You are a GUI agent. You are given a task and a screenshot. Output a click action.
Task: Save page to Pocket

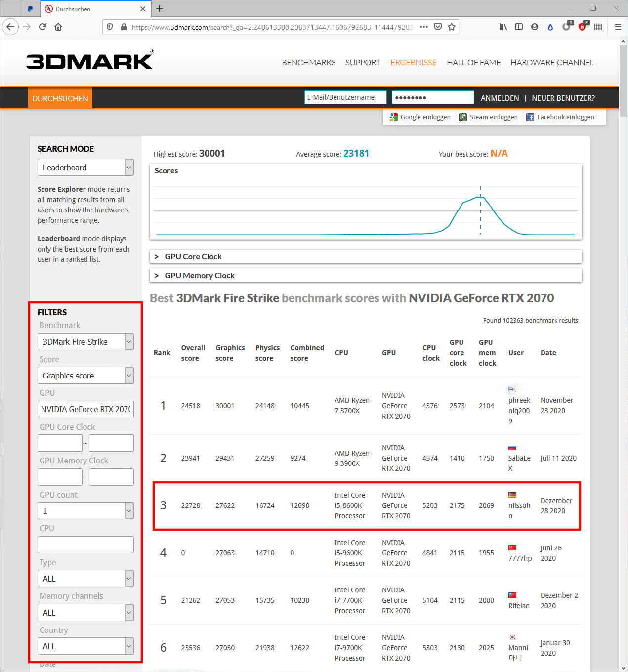pyautogui.click(x=438, y=27)
